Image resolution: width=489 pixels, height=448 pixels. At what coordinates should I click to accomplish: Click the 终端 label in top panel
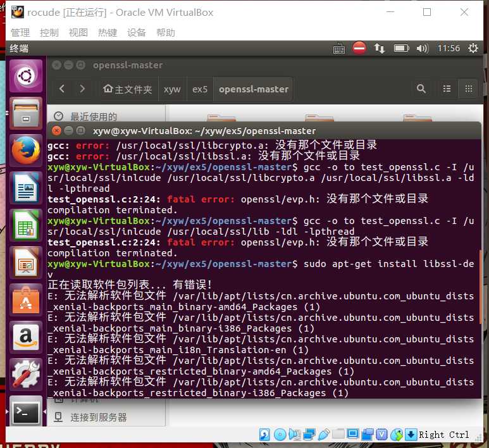click(19, 48)
